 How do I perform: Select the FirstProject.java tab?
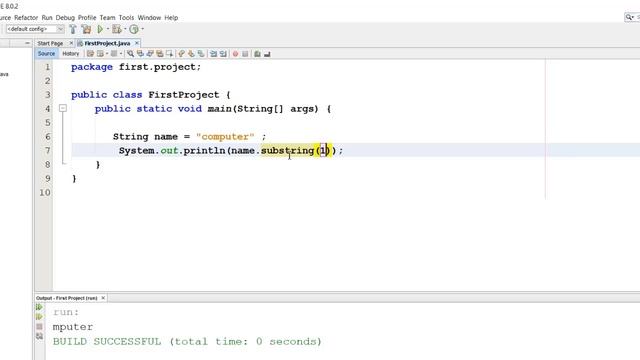tap(107, 43)
